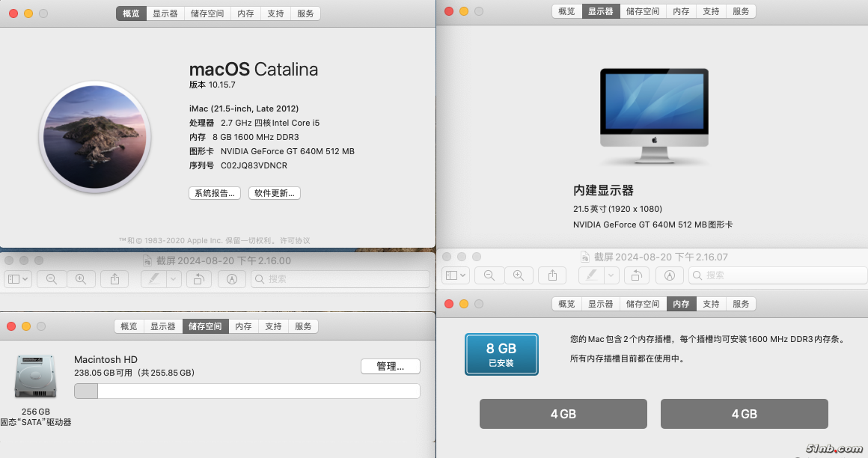Click the 系统报告... button
The height and width of the screenshot is (458, 868).
[214, 193]
